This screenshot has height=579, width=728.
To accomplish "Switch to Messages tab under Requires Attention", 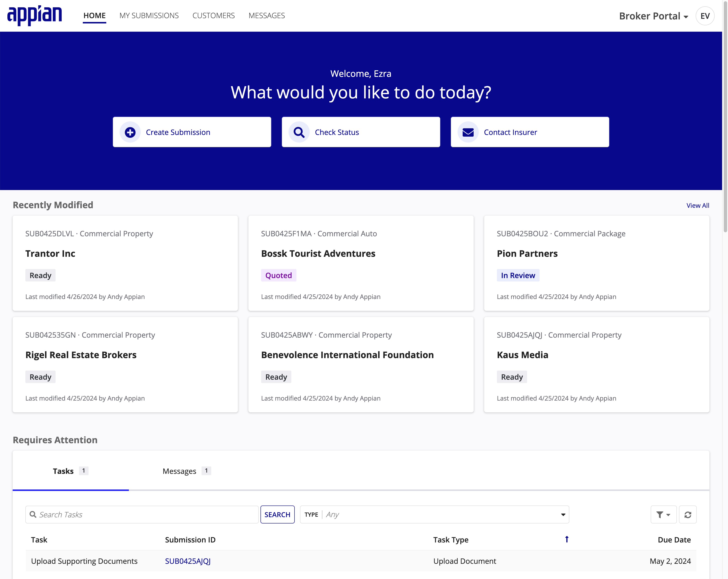I will [x=187, y=471].
